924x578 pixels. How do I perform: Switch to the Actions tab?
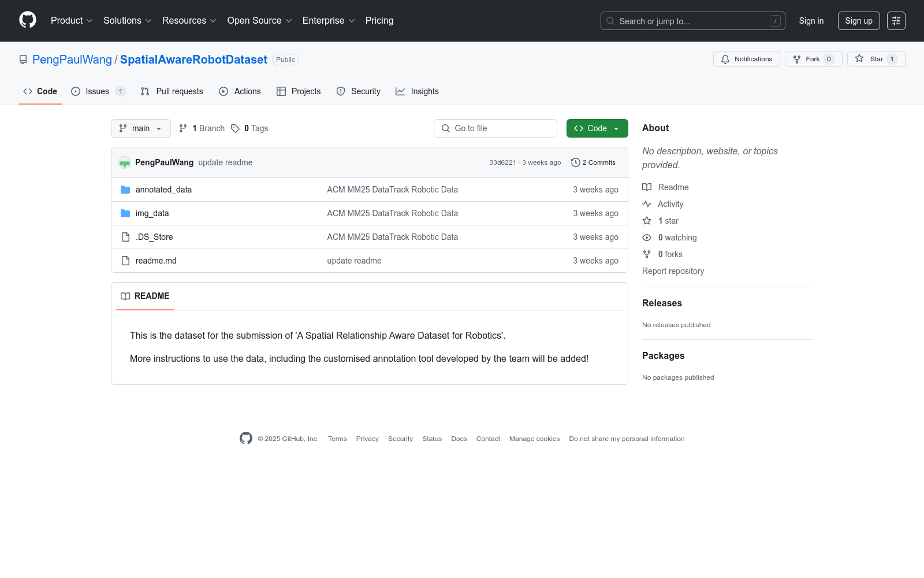click(240, 91)
